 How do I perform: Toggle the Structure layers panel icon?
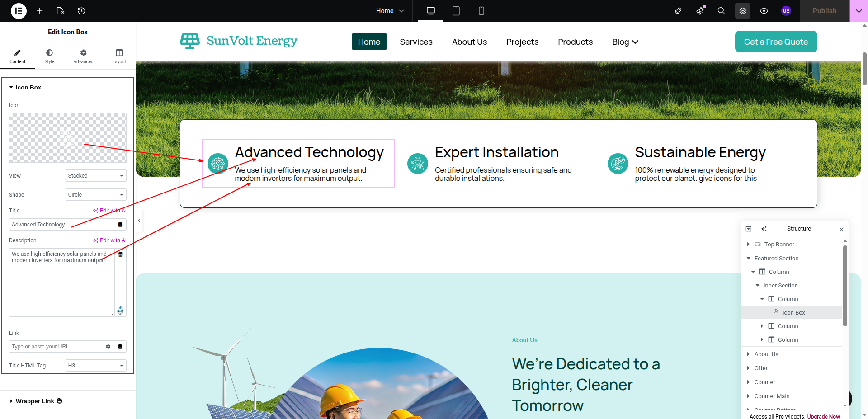[x=742, y=11]
